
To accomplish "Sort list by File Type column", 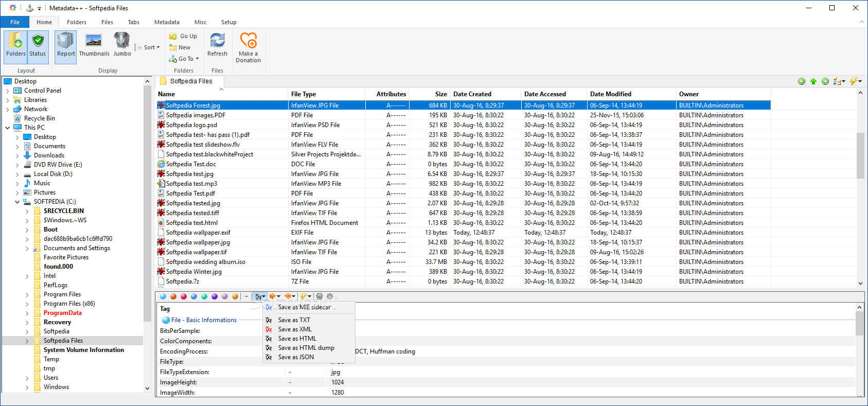I will 327,94.
